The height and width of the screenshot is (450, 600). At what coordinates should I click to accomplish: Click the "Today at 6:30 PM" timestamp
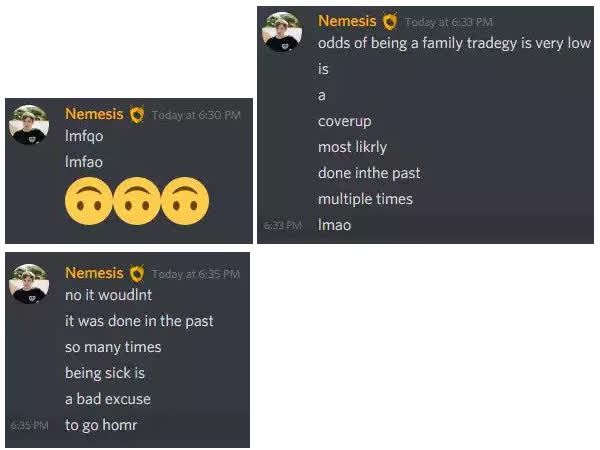click(196, 116)
